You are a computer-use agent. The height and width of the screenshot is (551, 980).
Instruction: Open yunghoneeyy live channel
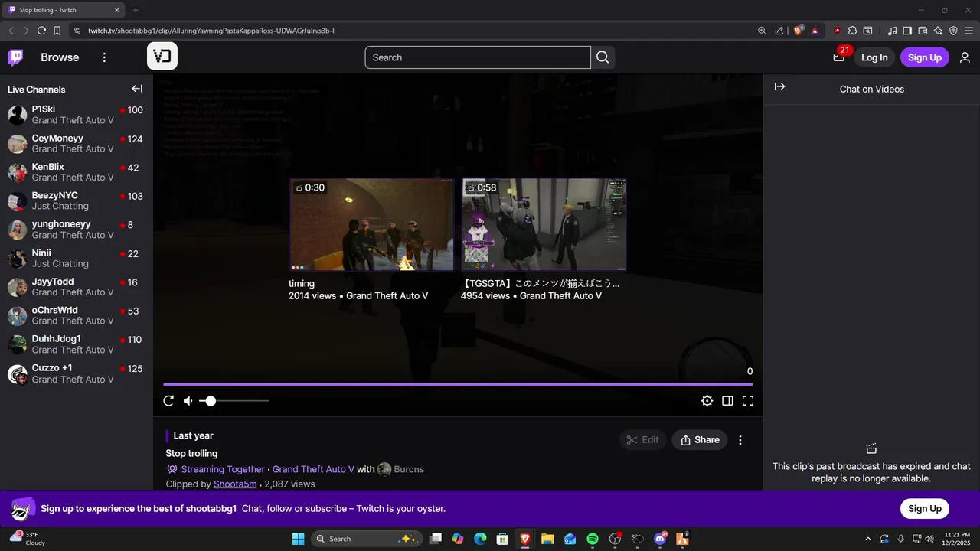tap(77, 230)
